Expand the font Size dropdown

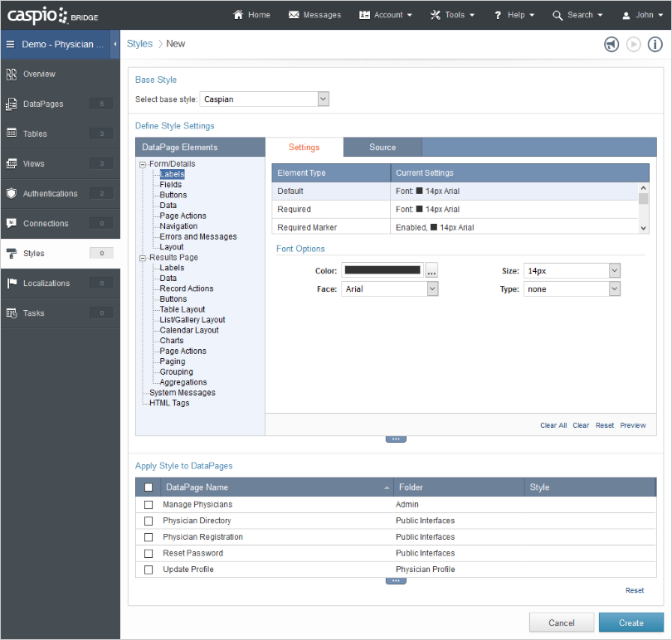click(614, 270)
